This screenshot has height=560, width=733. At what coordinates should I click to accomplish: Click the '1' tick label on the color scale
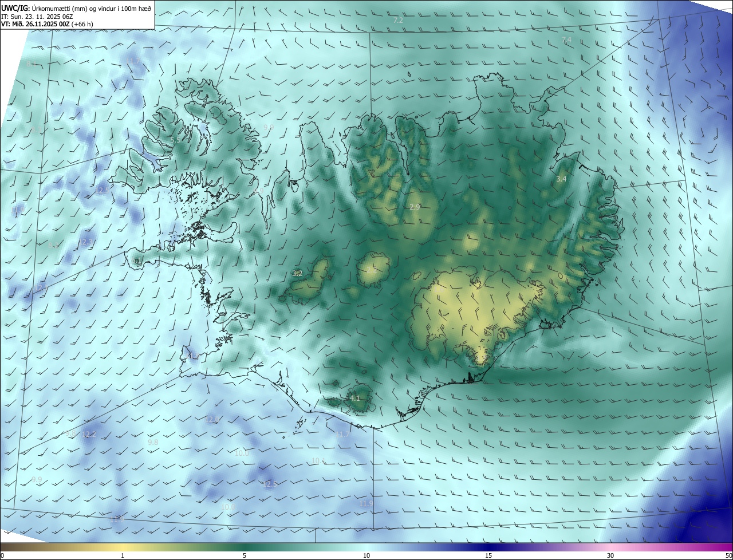pyautogui.click(x=123, y=556)
